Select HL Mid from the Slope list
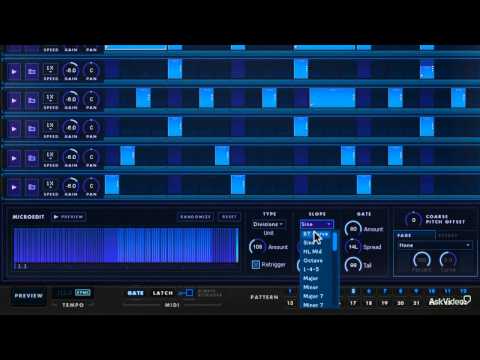The image size is (480, 360). [x=312, y=252]
